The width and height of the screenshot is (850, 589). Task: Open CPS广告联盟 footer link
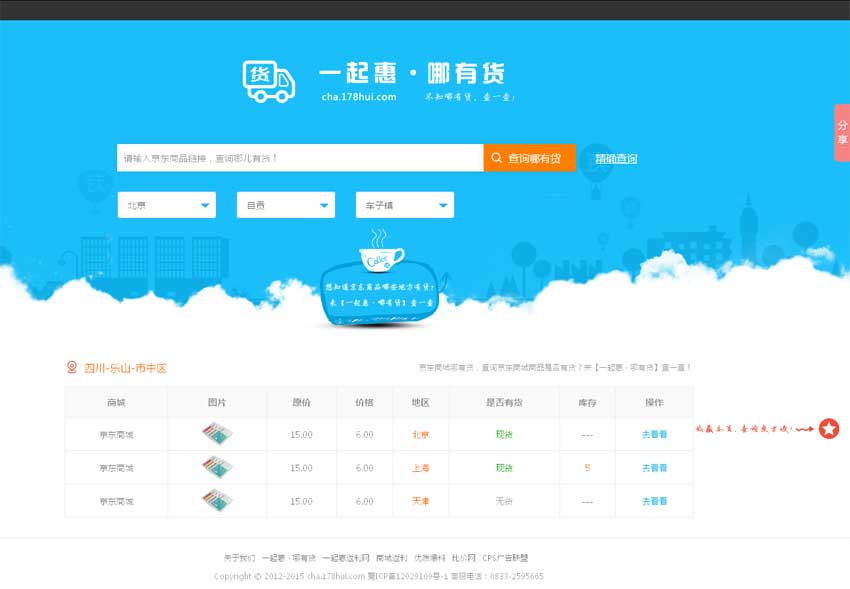point(505,558)
